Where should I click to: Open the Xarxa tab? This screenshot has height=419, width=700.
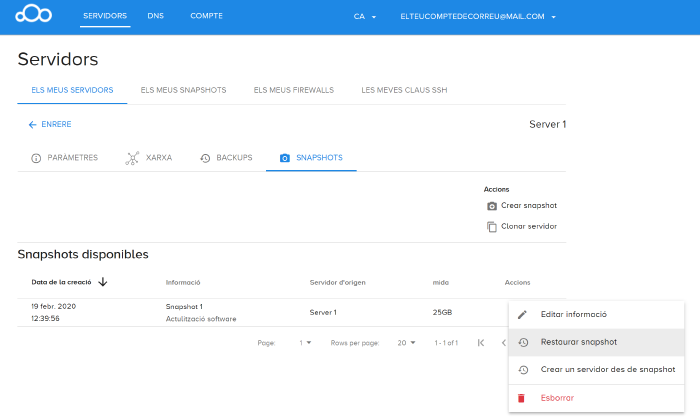(148, 158)
